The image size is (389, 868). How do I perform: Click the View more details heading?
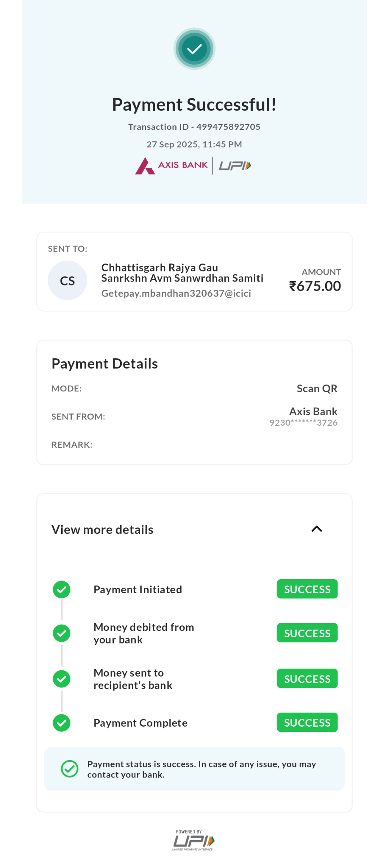[103, 530]
